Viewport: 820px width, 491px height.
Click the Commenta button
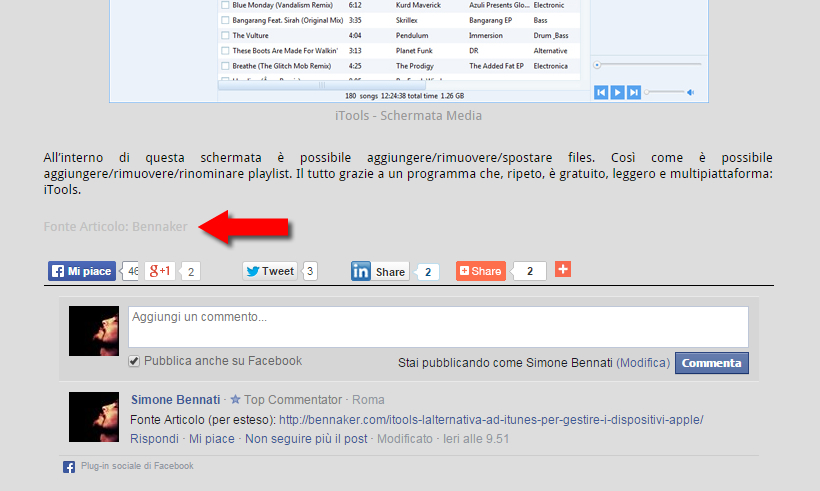(712, 363)
